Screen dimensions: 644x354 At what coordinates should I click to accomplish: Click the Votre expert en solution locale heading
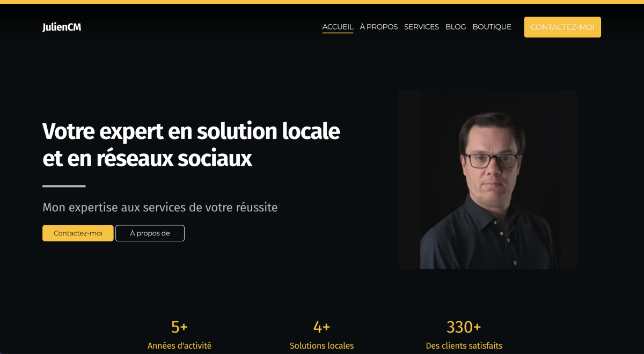tap(191, 144)
